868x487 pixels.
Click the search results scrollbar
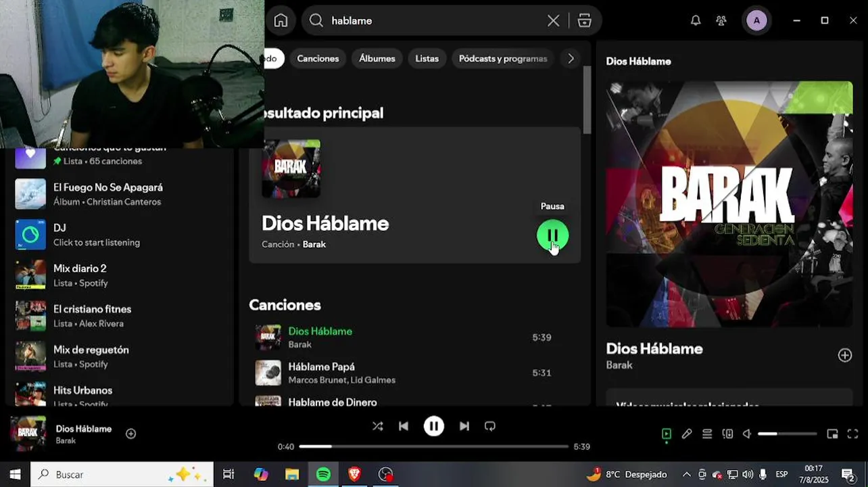pos(587,100)
